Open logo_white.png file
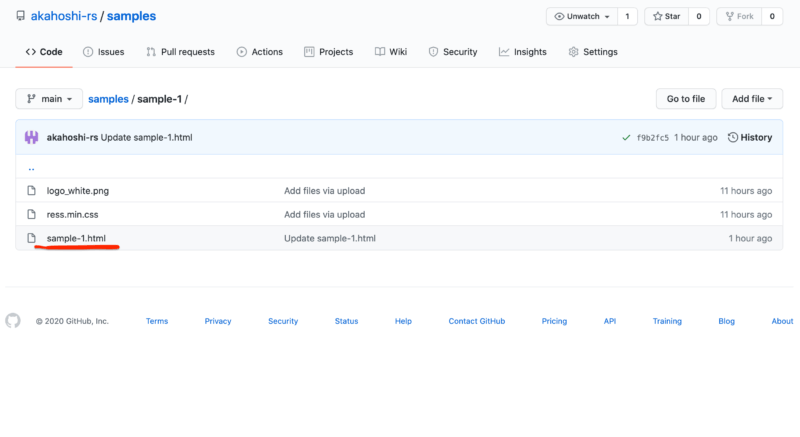The width and height of the screenshot is (800, 437). [78, 191]
